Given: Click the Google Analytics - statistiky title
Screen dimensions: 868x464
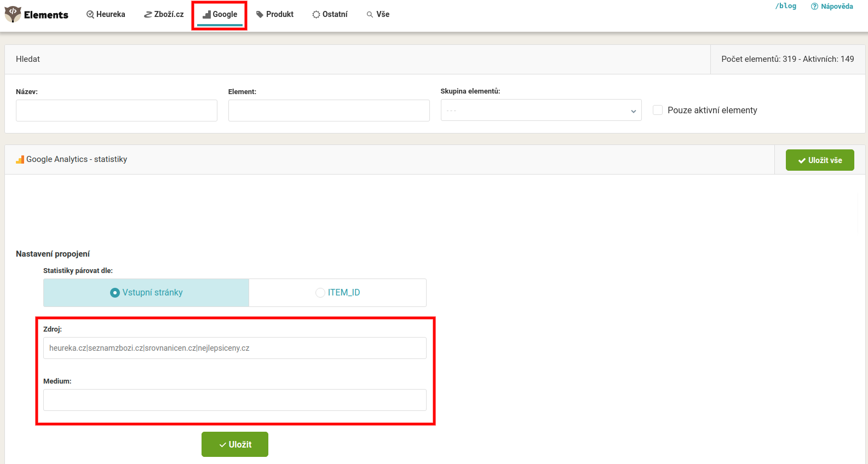Looking at the screenshot, I should tap(77, 159).
